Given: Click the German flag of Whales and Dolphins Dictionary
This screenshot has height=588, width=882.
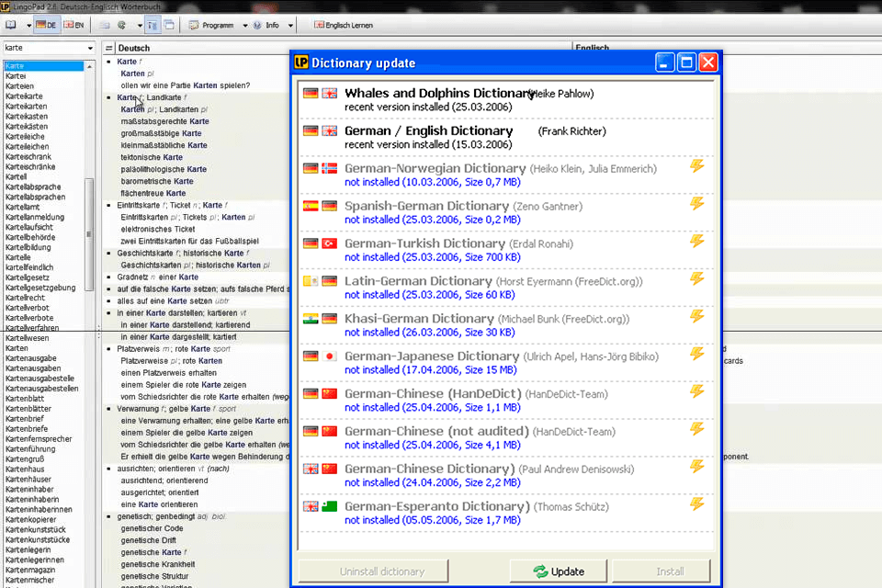Looking at the screenshot, I should pyautogui.click(x=311, y=93).
